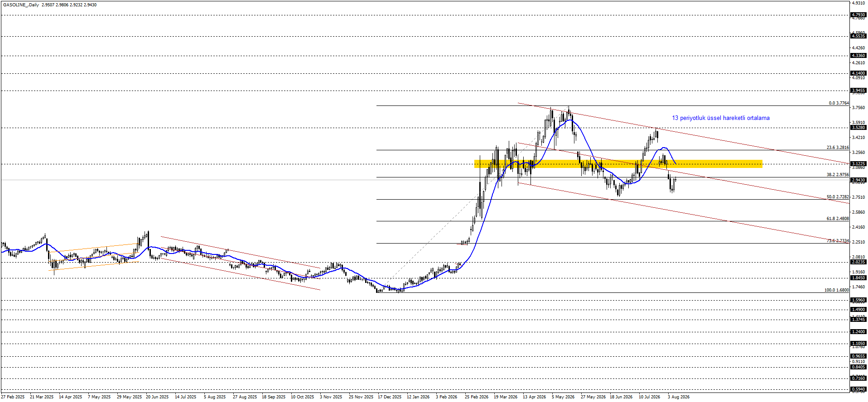Click the '27 May 2026' date on time axis
This screenshot has width=868, height=402.
click(593, 397)
